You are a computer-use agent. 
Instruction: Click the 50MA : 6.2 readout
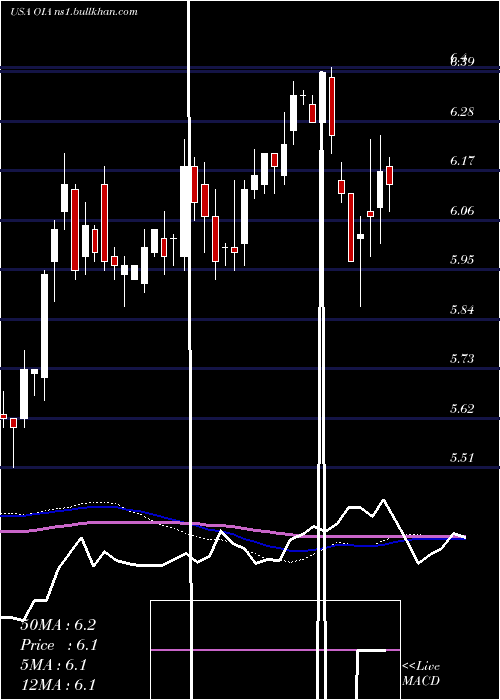click(58, 625)
